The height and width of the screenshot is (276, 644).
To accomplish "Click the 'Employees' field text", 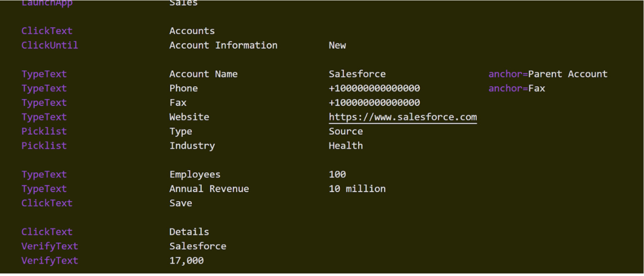I will coord(195,175).
